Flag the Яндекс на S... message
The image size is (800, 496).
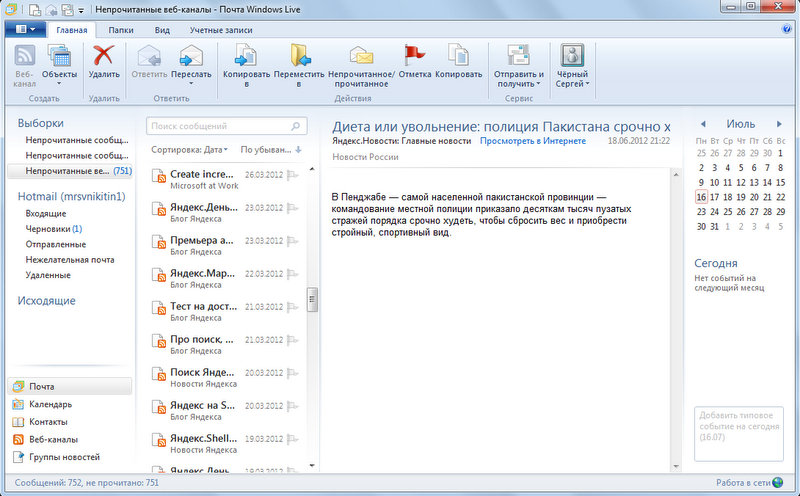coord(292,406)
